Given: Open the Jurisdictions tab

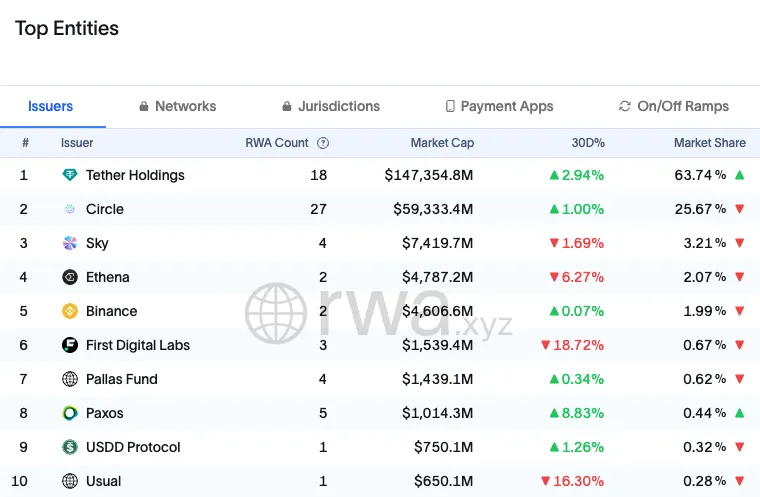Looking at the screenshot, I should 331,106.
